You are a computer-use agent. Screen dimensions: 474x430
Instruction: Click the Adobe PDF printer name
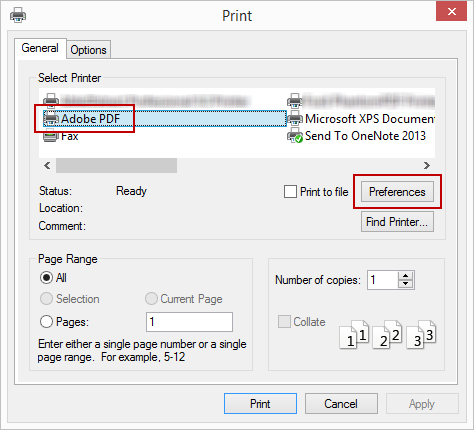[90, 119]
